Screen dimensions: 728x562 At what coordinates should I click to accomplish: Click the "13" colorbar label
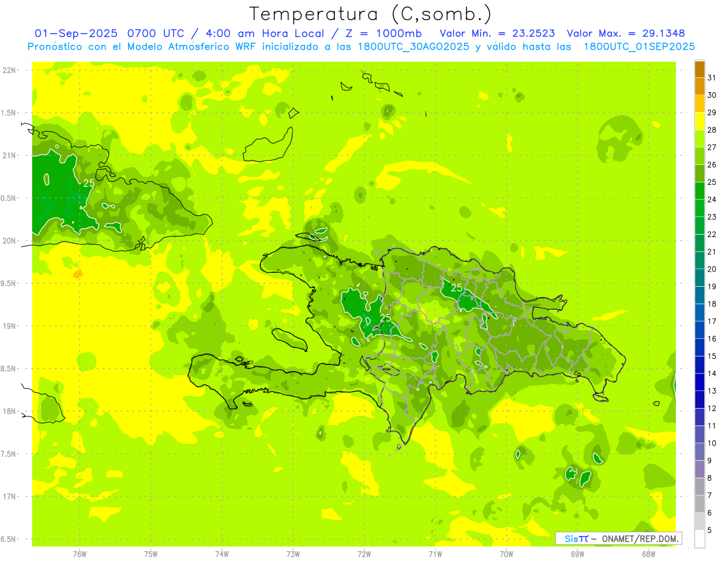712,390
